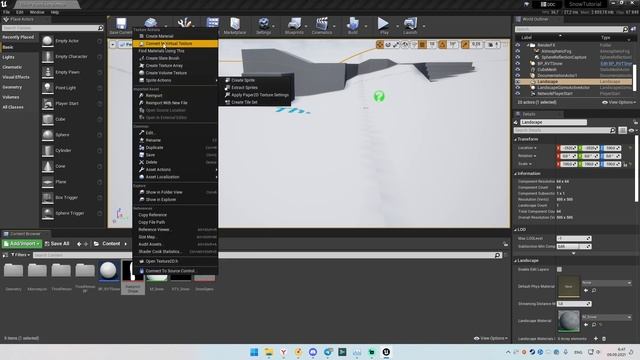Click the Save Current toolbar icon

point(121,24)
